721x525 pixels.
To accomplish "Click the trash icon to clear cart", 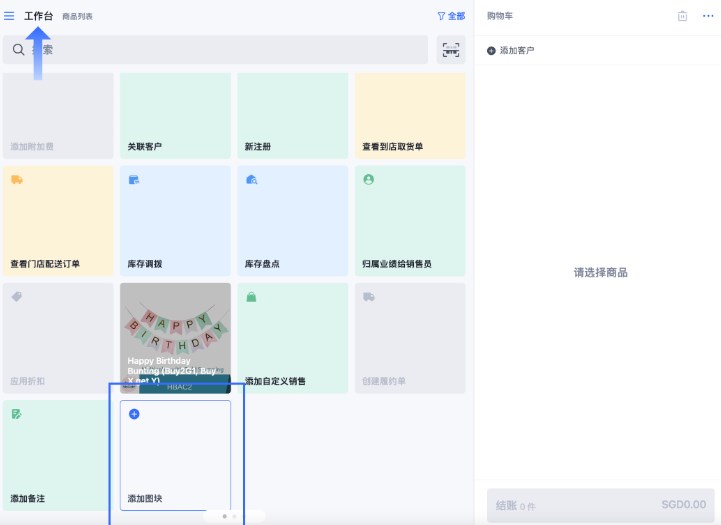I will [x=682, y=16].
